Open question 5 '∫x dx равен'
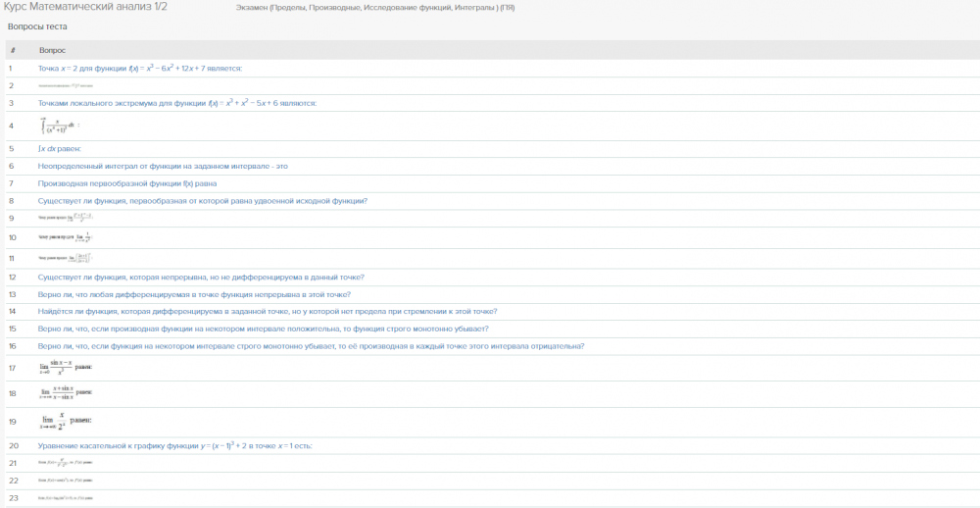The height and width of the screenshot is (508, 980). pyautogui.click(x=60, y=149)
